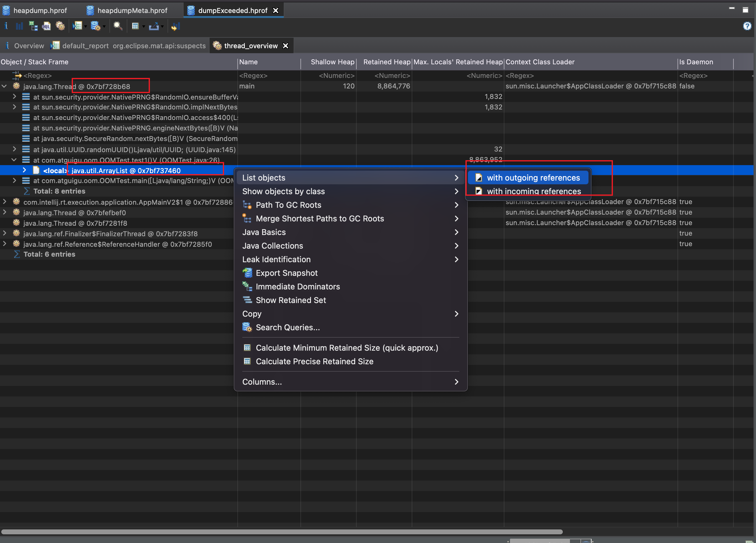Open the Copy submenu
Screen dimensions: 756x543
351,314
